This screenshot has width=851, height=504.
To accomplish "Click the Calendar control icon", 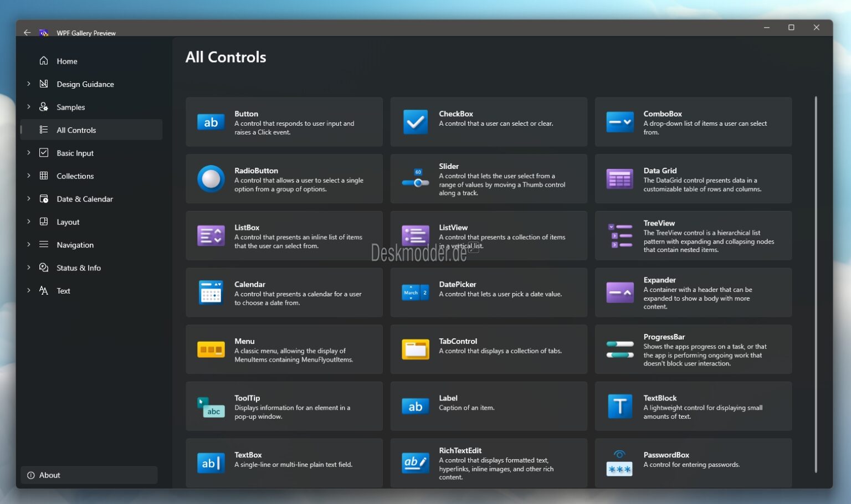I will 211,292.
